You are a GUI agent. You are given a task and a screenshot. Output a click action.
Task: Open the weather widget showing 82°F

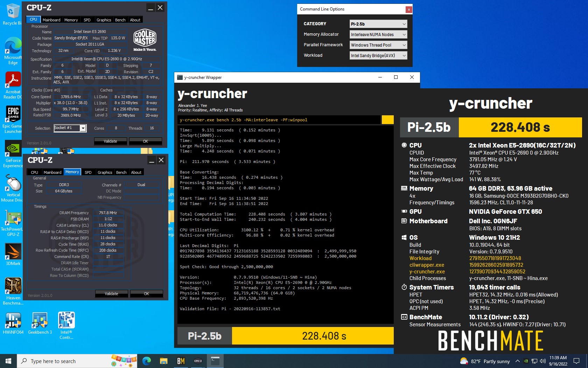(x=485, y=361)
